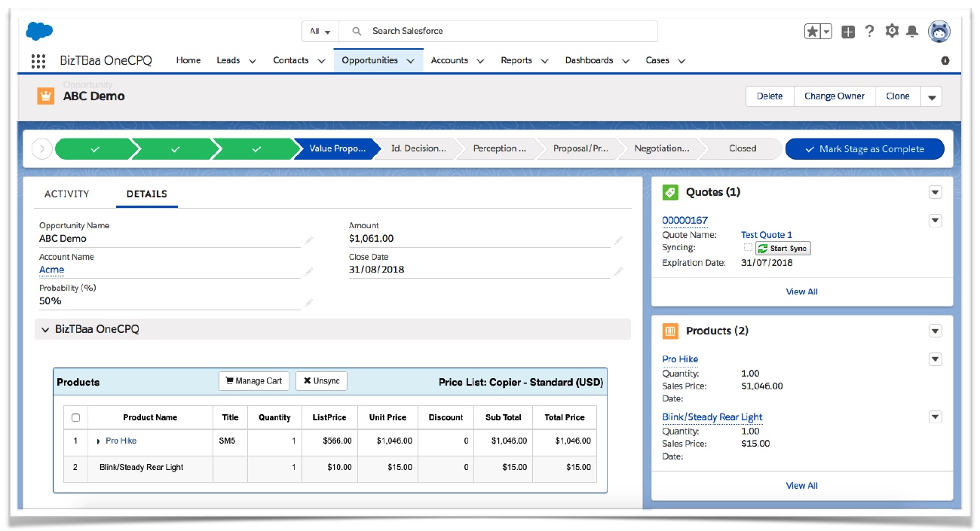
Task: Open the Acme account link
Action: pyautogui.click(x=51, y=270)
